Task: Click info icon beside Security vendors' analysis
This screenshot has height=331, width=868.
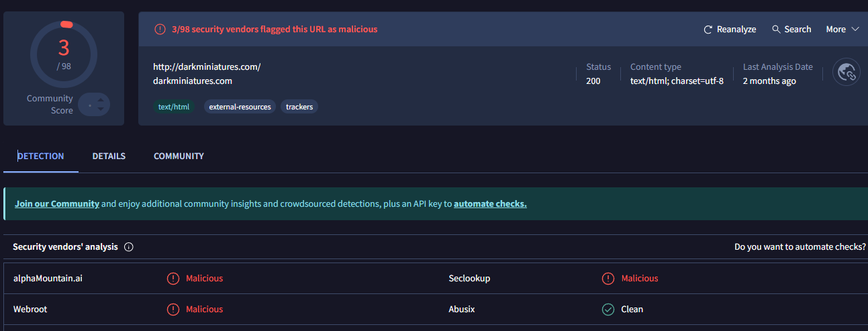Action: (x=129, y=247)
